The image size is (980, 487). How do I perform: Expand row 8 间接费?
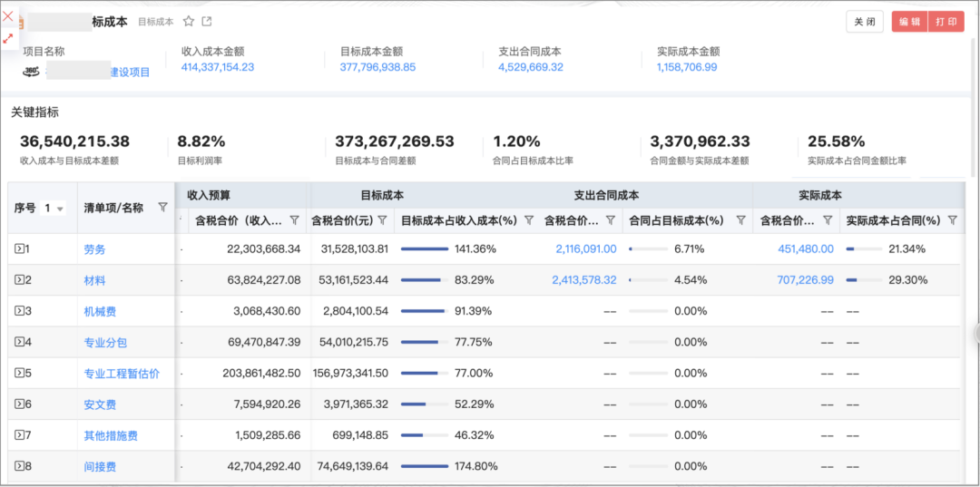click(x=19, y=466)
